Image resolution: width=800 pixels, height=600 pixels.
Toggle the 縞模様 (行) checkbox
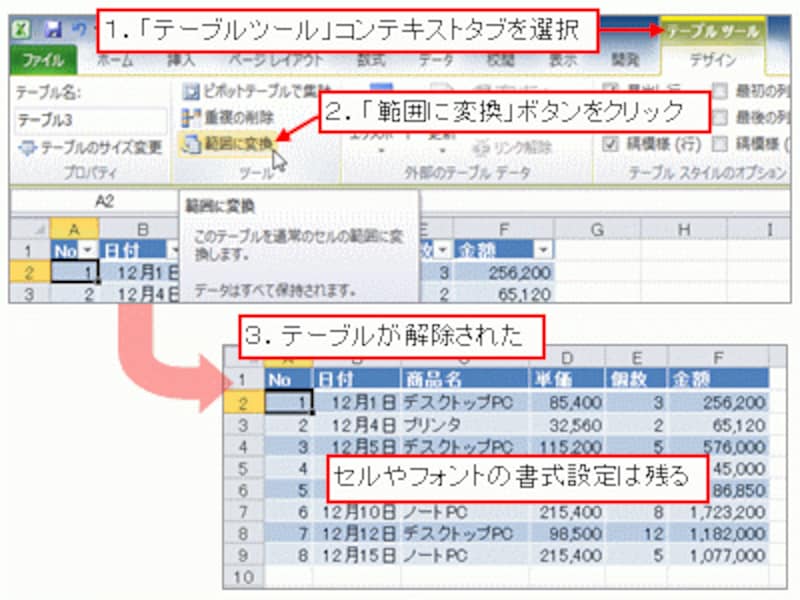[x=611, y=144]
